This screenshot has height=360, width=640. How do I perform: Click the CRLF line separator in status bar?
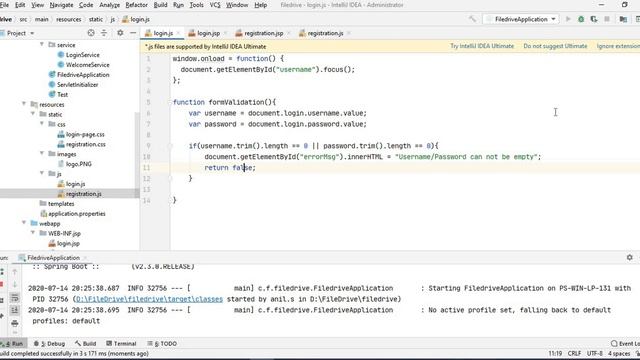click(574, 353)
